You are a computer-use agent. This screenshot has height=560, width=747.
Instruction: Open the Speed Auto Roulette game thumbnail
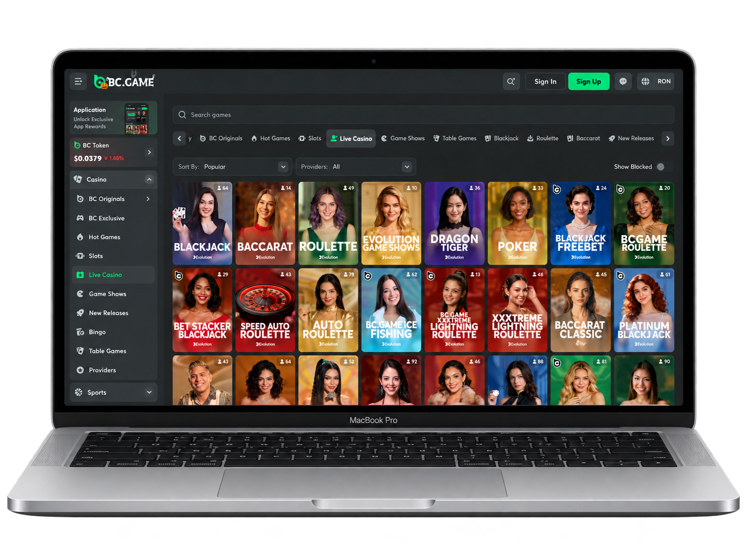click(x=265, y=310)
